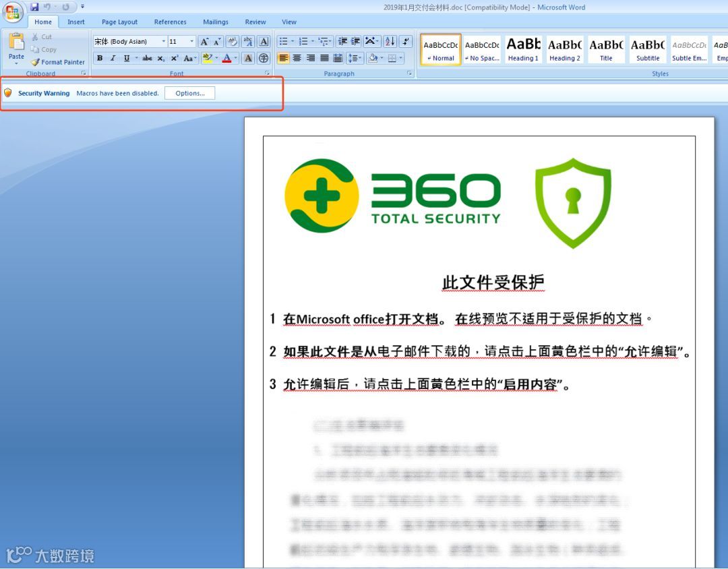Redo the last action
This screenshot has height=569, width=728.
(x=65, y=7)
